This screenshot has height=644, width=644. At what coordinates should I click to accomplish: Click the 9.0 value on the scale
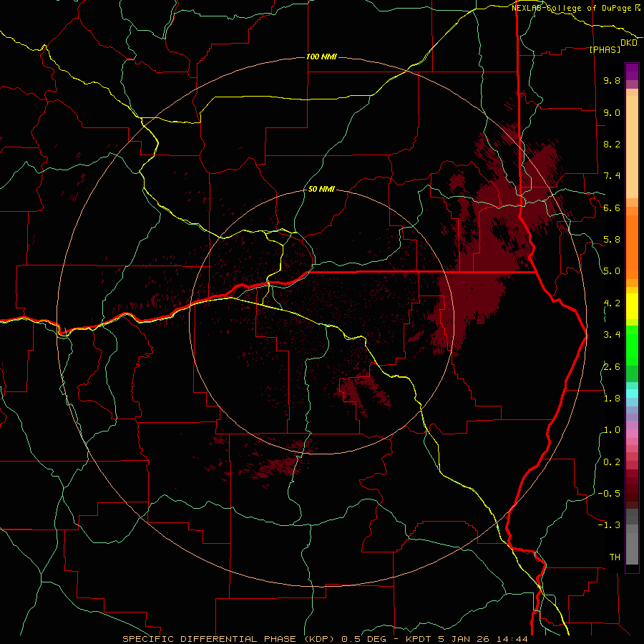tap(612, 112)
